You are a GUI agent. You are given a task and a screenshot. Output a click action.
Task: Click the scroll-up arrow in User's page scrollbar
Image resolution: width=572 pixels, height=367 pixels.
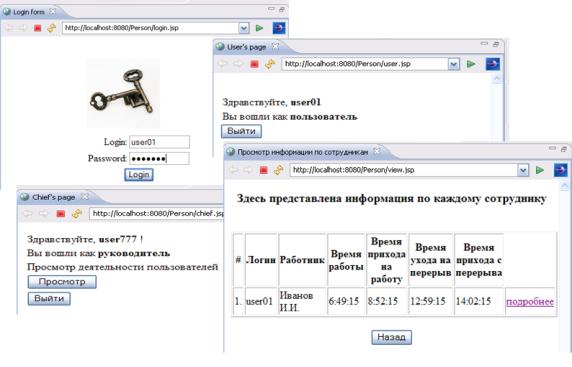coord(497,78)
